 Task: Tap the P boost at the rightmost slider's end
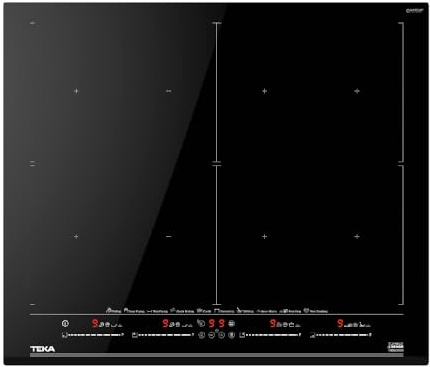point(370,334)
